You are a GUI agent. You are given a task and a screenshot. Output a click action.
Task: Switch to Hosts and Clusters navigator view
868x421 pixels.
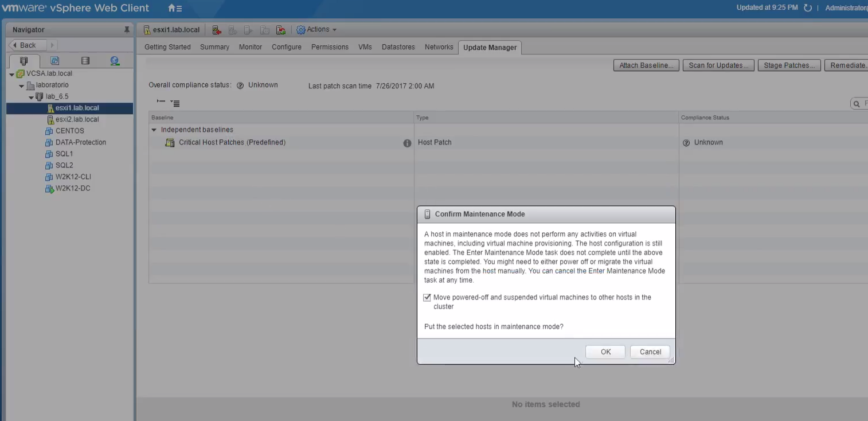tap(24, 61)
